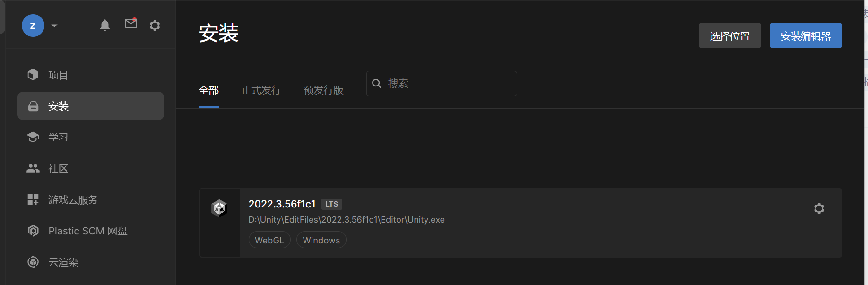Viewport: 868px width, 285px height.
Task: Click the blue Z account avatar
Action: (33, 26)
